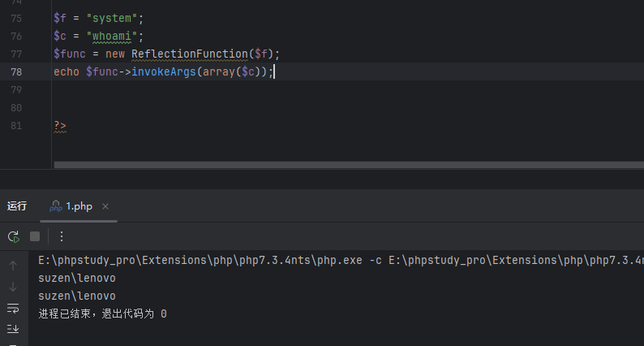
Task: Enable scroll to end of console
Action: coord(13,329)
